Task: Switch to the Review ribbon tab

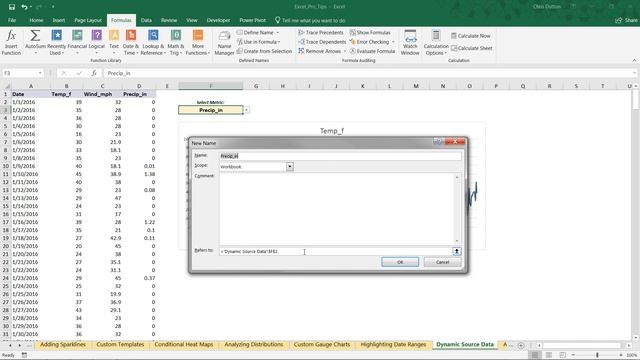Action: [169, 20]
